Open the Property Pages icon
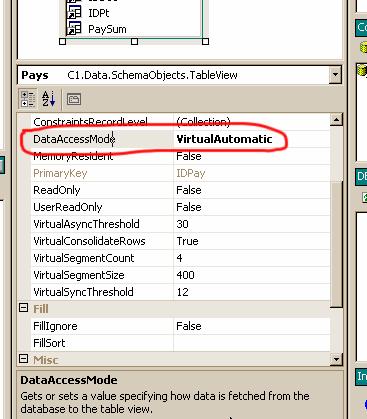This screenshot has width=367, height=419. pos(74,99)
